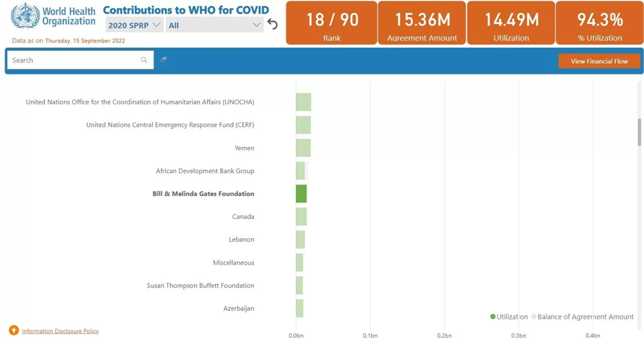Click the Rank 18 / 90 card
The image size is (644, 343).
coord(332,23)
